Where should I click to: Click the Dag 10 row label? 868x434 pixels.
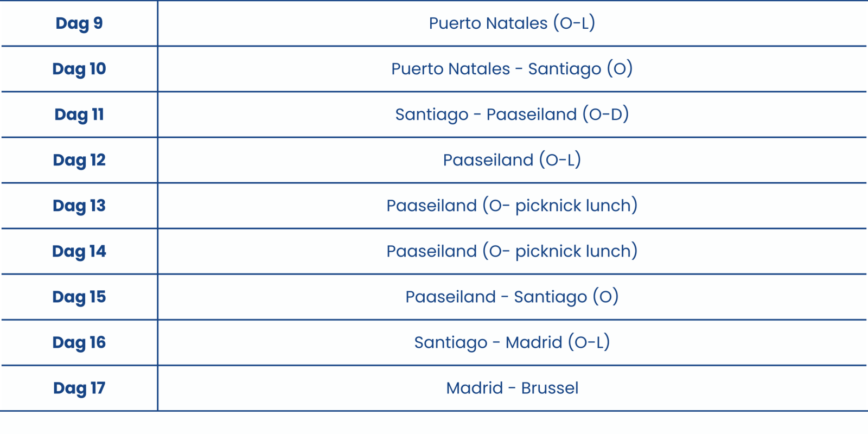79,69
